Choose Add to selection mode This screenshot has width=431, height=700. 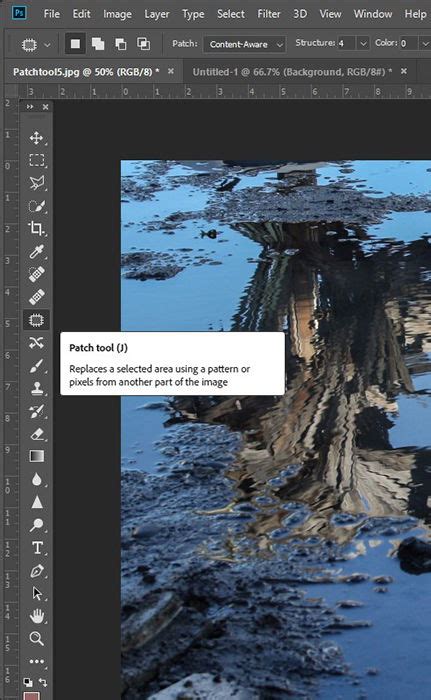(98, 44)
